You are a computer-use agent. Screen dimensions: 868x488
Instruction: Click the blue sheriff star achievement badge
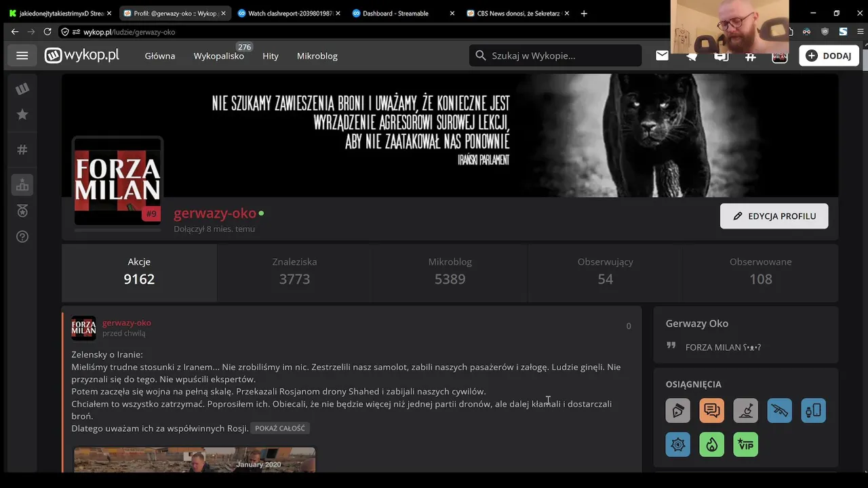click(677, 445)
